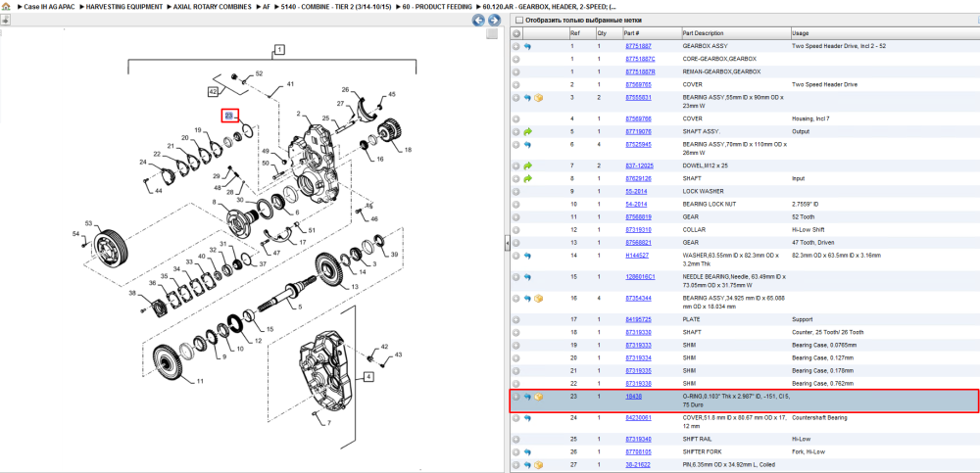
Task: Click the green arrow icon on the DOWEL row
Action: click(x=527, y=166)
